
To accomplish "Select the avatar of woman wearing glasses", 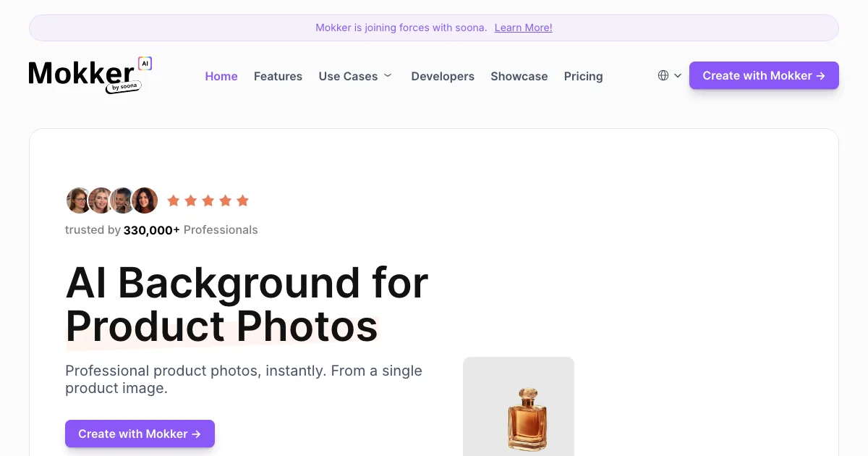I will click(79, 200).
